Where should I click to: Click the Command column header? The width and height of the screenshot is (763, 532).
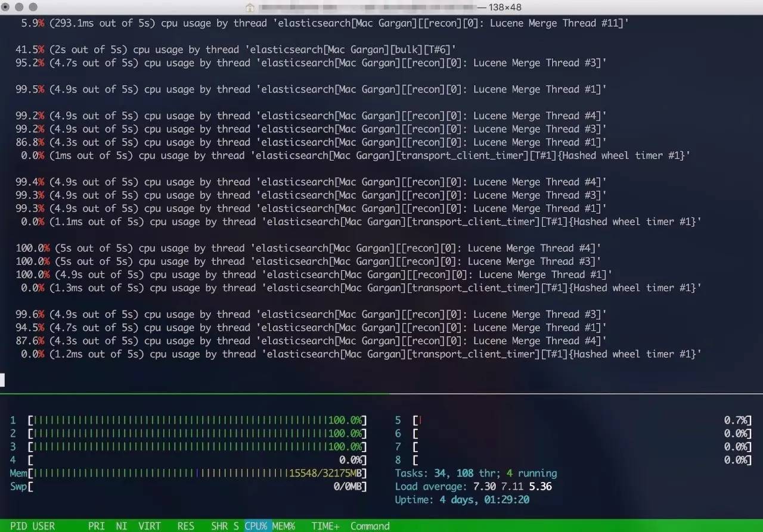[x=370, y=526]
